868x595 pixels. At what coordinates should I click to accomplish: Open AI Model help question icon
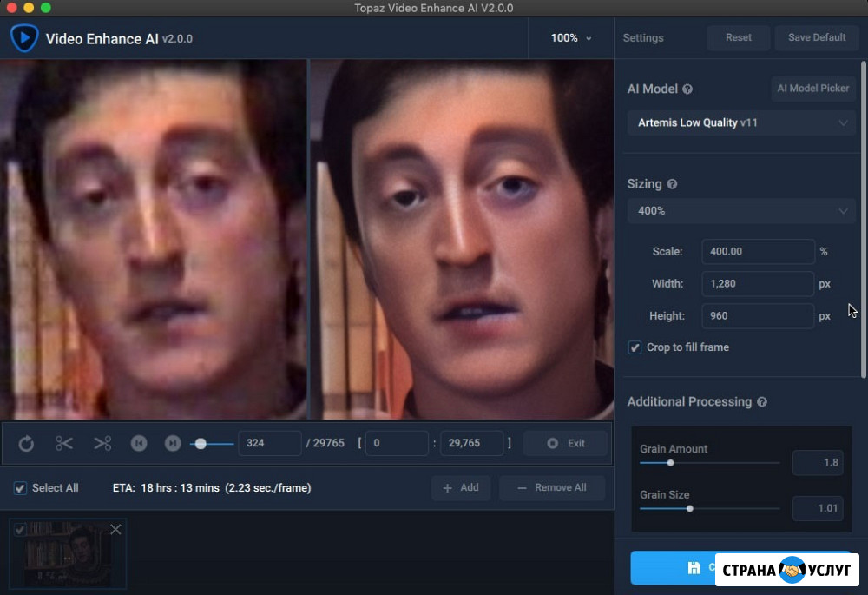(x=687, y=89)
